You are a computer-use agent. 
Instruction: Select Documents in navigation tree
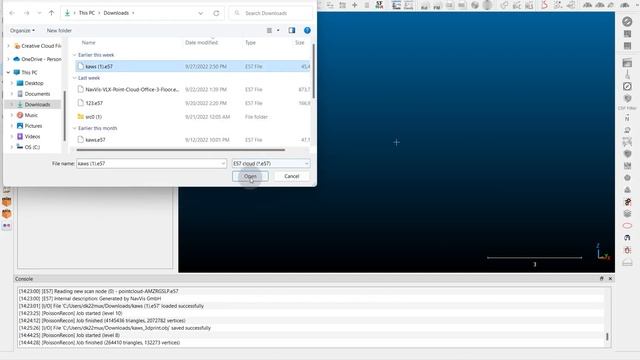pos(37,94)
